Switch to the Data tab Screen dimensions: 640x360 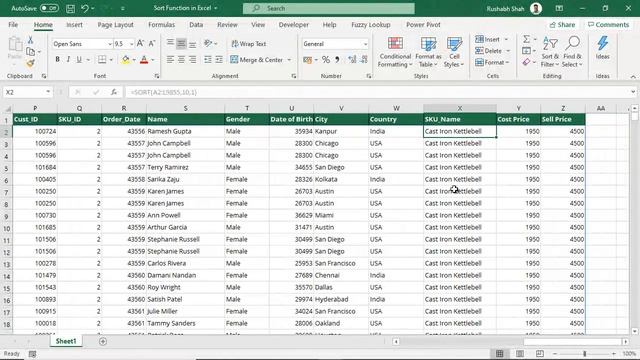196,24
